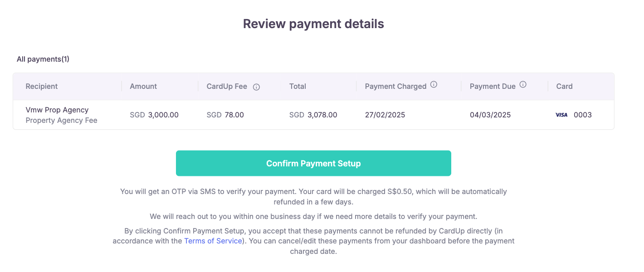Click the 27/02/2025 payment charged date
This screenshot has width=644, height=272.
tap(385, 115)
